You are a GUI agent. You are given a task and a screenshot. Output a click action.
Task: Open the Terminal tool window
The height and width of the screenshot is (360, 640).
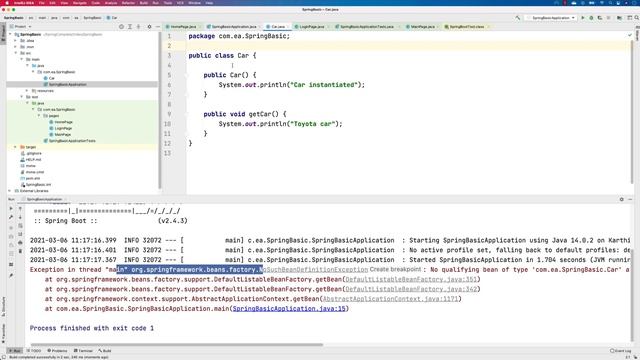(x=83, y=351)
